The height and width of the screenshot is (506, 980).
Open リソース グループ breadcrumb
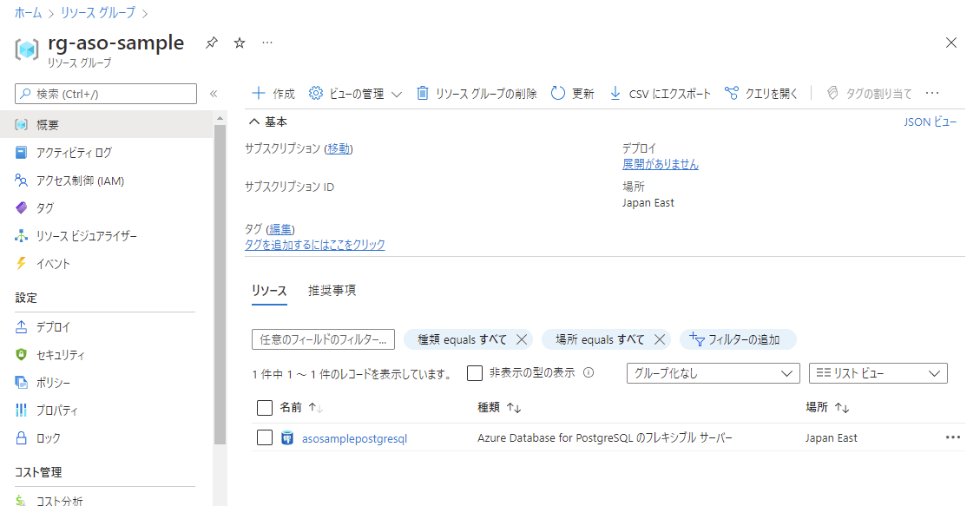pyautogui.click(x=98, y=13)
